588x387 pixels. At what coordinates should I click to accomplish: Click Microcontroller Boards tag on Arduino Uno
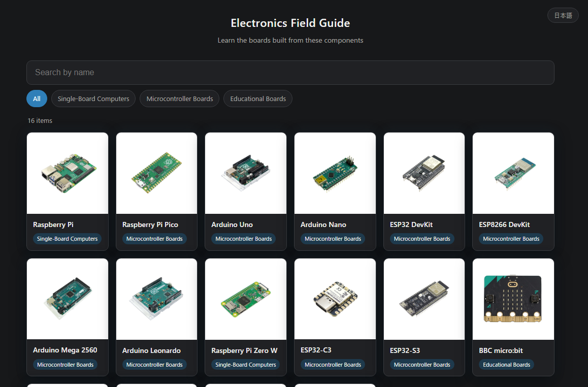pos(243,239)
